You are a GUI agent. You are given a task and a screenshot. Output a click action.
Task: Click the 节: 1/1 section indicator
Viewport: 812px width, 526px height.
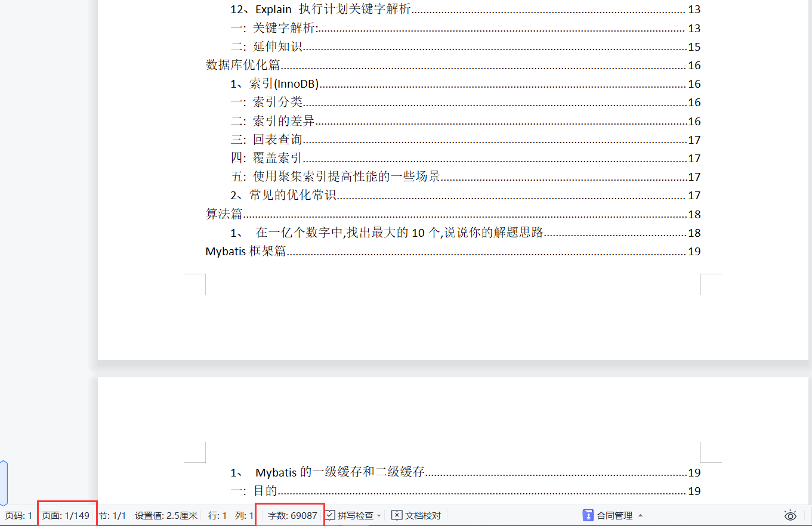pos(112,515)
